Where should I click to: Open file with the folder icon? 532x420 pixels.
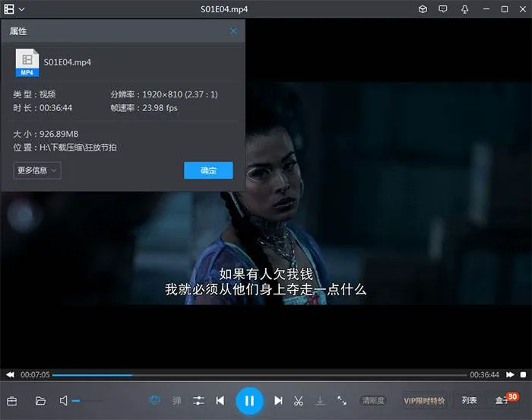pyautogui.click(x=40, y=401)
